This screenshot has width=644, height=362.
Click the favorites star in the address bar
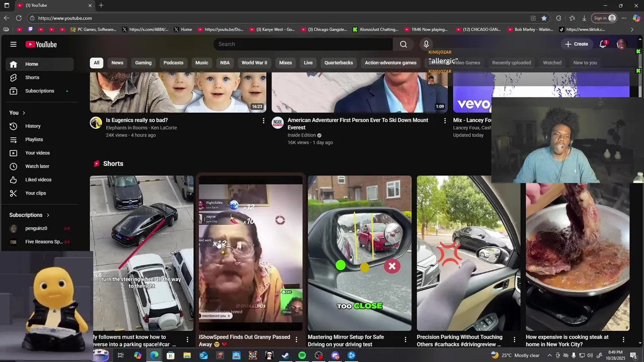[x=544, y=18]
